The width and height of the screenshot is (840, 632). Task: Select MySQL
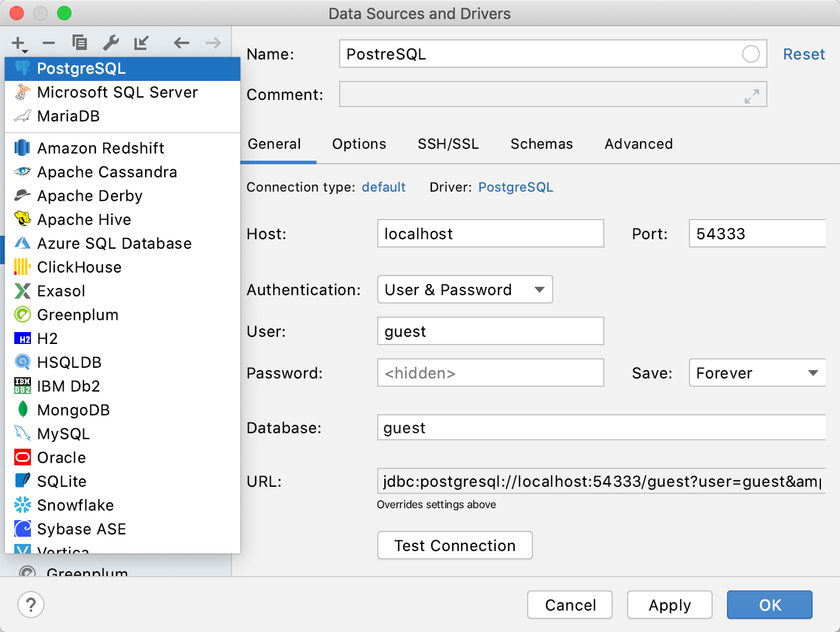pos(123,434)
